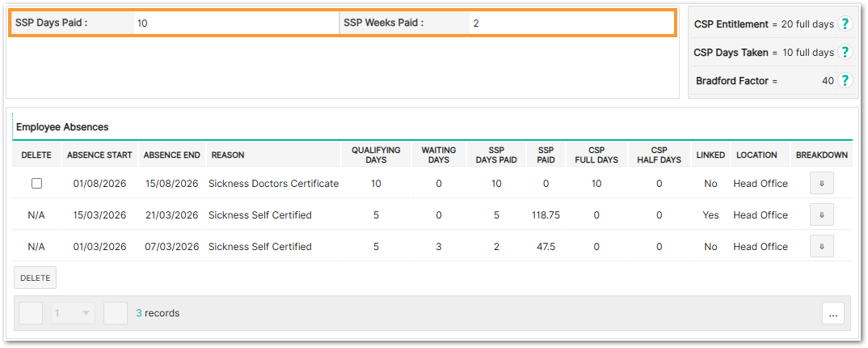Viewport: 868px width, 348px height.
Task: Expand breakdown for the 01/03/2026 absence
Action: click(x=821, y=247)
